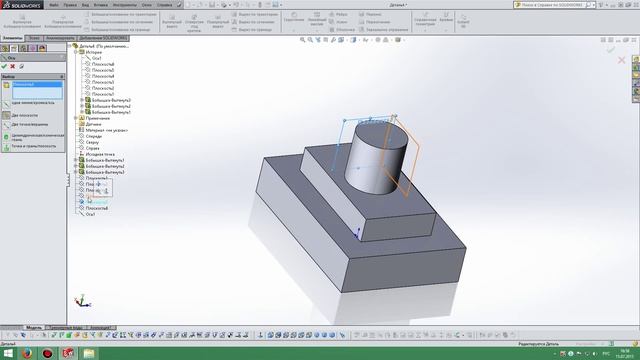Click the Linear Pattern tool
Image resolution: width=640 pixels, height=360 pixels.
[317, 19]
